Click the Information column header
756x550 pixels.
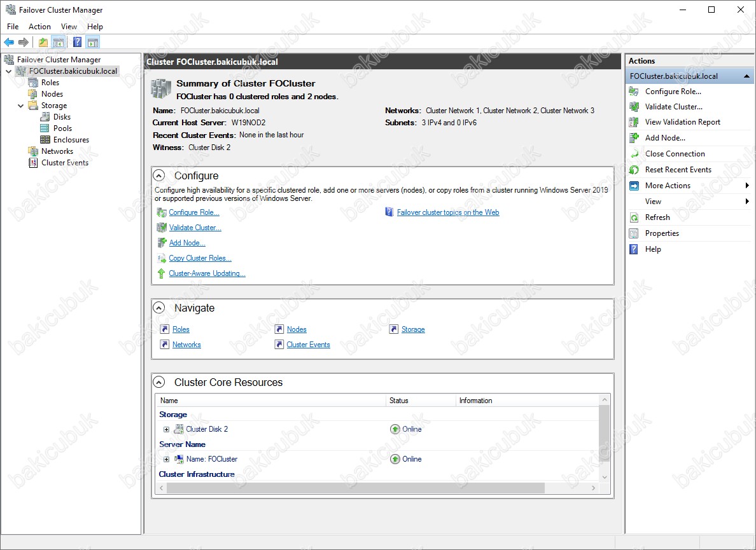[528, 401]
